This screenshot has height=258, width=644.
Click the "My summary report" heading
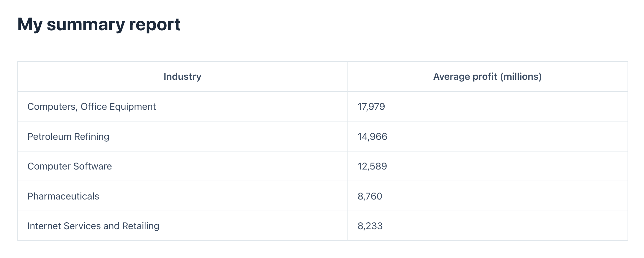pos(99,24)
